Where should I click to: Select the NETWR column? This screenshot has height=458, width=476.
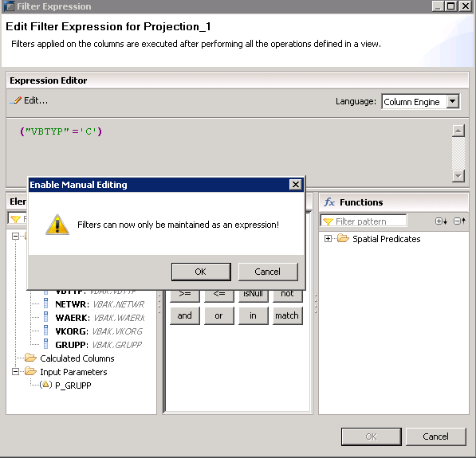[x=100, y=304]
